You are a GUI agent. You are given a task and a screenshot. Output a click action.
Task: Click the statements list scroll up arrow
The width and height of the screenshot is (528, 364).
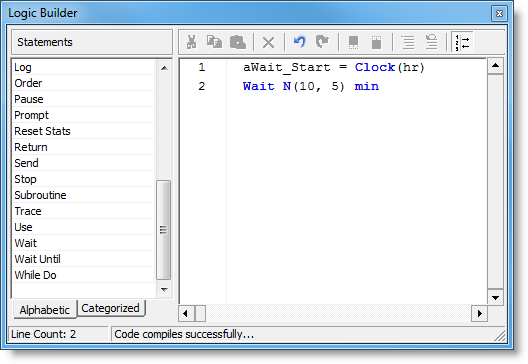164,68
